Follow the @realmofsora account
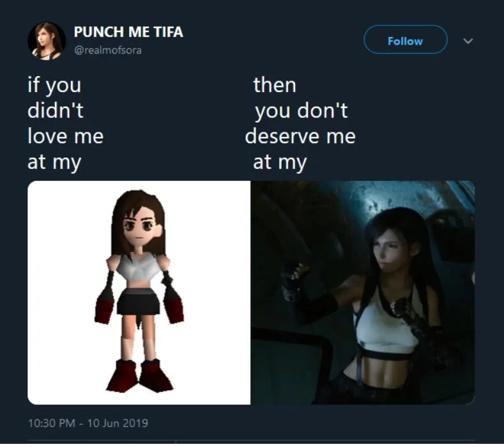The height and width of the screenshot is (447, 504). (x=406, y=40)
